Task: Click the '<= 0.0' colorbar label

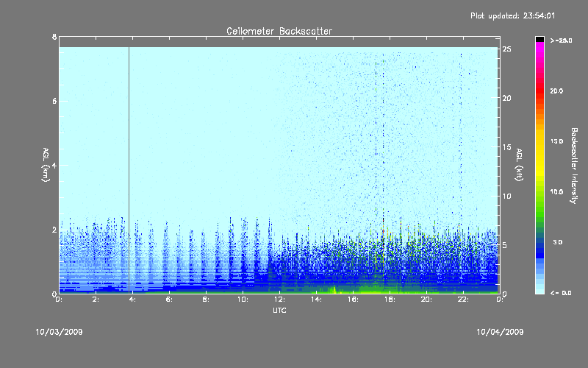Action: coord(561,293)
